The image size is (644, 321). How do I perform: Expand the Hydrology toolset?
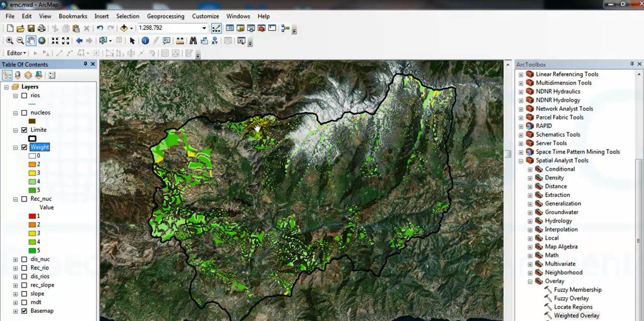(530, 221)
